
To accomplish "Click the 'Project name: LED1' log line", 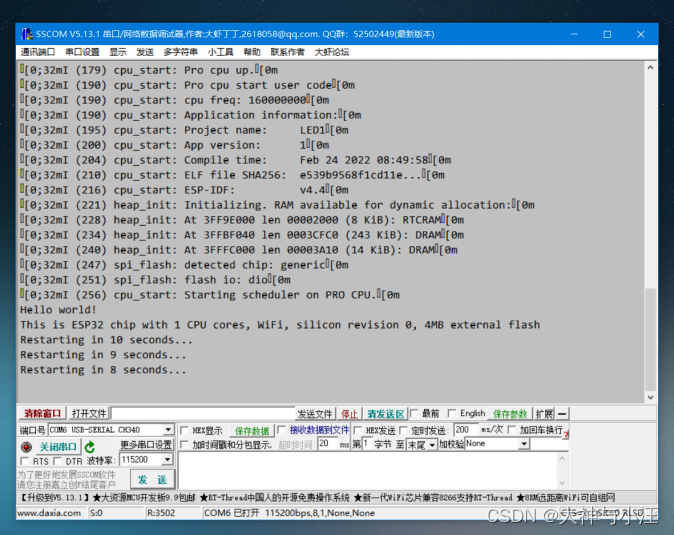I will (x=184, y=130).
